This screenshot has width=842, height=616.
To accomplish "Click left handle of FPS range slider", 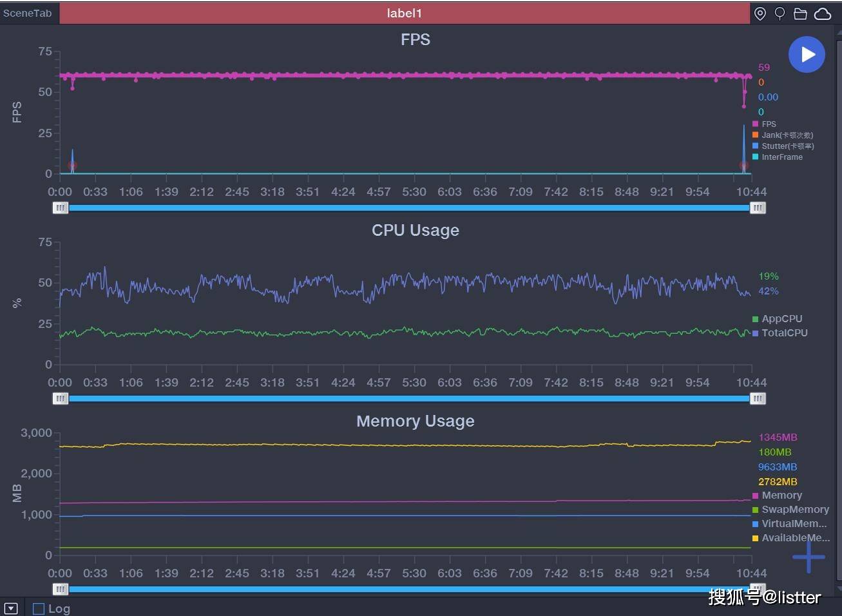I will point(60,207).
